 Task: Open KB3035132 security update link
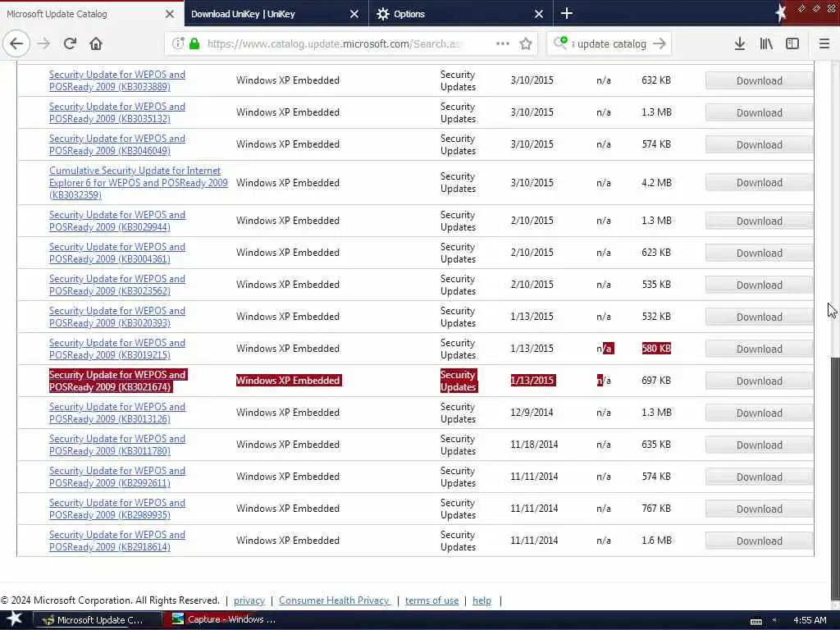(116, 112)
